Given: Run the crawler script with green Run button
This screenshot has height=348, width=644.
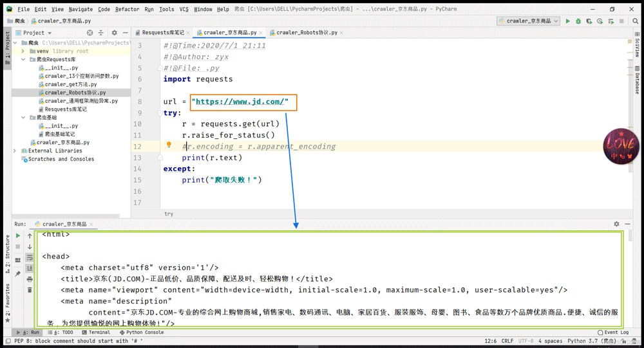Looking at the screenshot, I should point(567,21).
